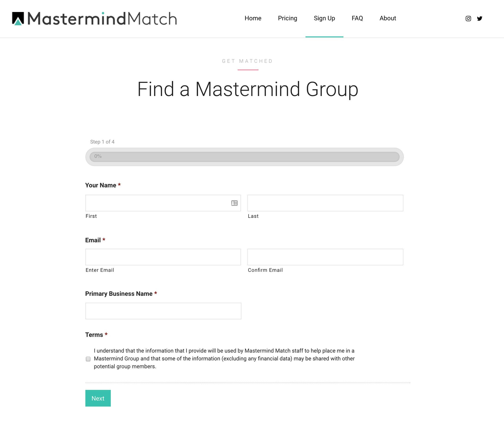The height and width of the screenshot is (425, 504).
Task: Open the Twitter profile icon
Action: click(480, 18)
